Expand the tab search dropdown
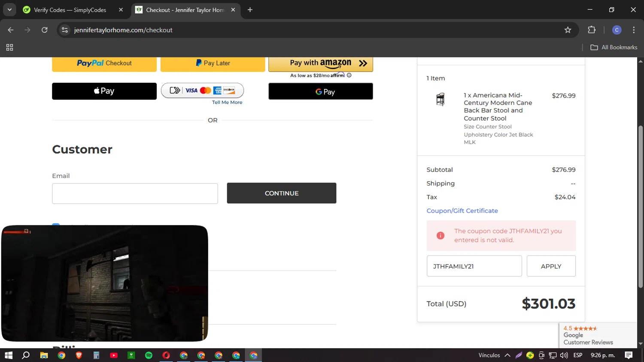 tap(9, 9)
